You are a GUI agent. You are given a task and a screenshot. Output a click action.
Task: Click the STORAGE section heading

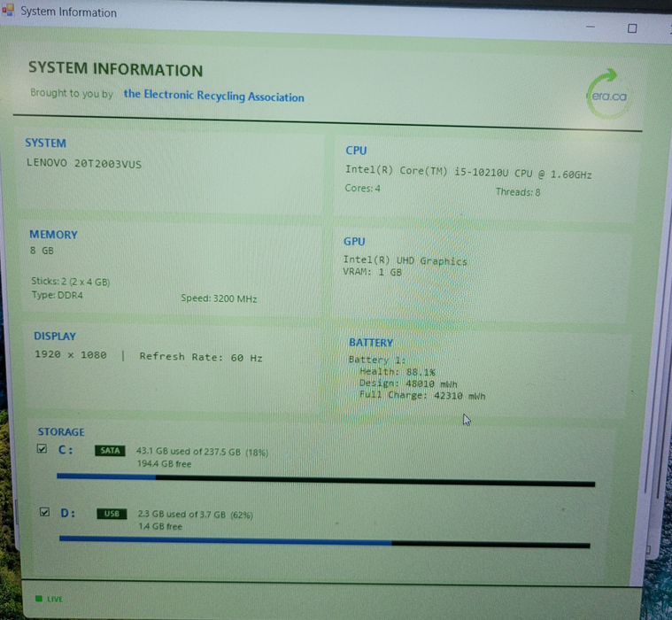[61, 431]
